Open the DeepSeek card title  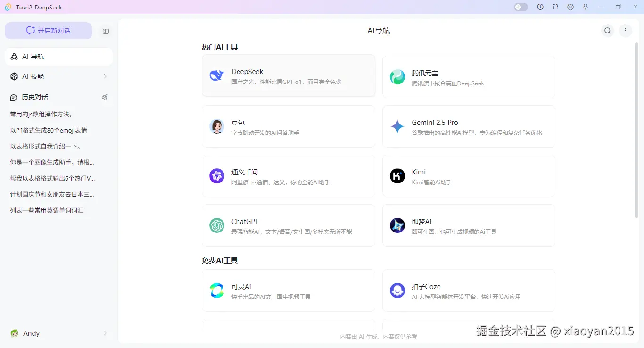(248, 72)
